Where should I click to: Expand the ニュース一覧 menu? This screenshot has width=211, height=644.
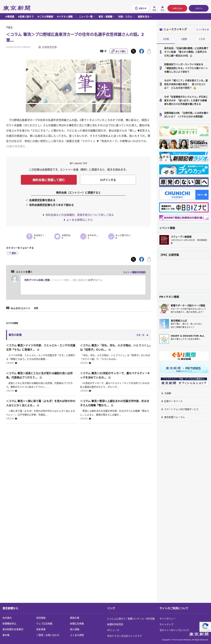click(87, 16)
